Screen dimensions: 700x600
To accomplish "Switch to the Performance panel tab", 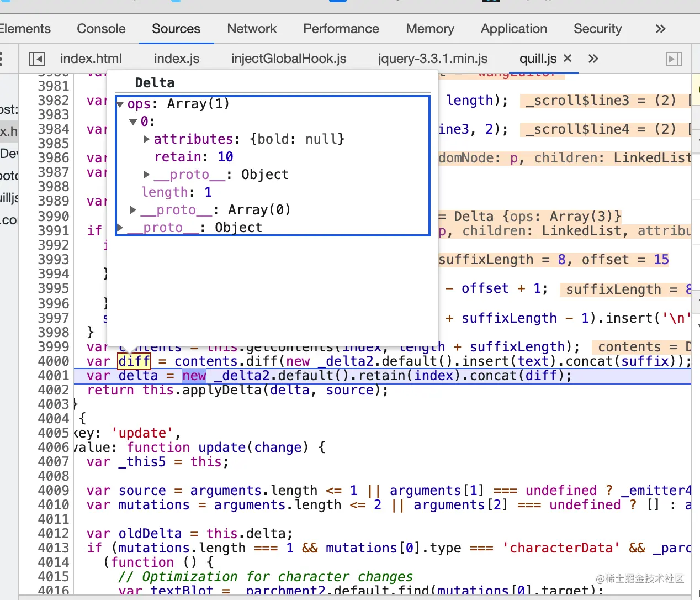I will point(341,29).
